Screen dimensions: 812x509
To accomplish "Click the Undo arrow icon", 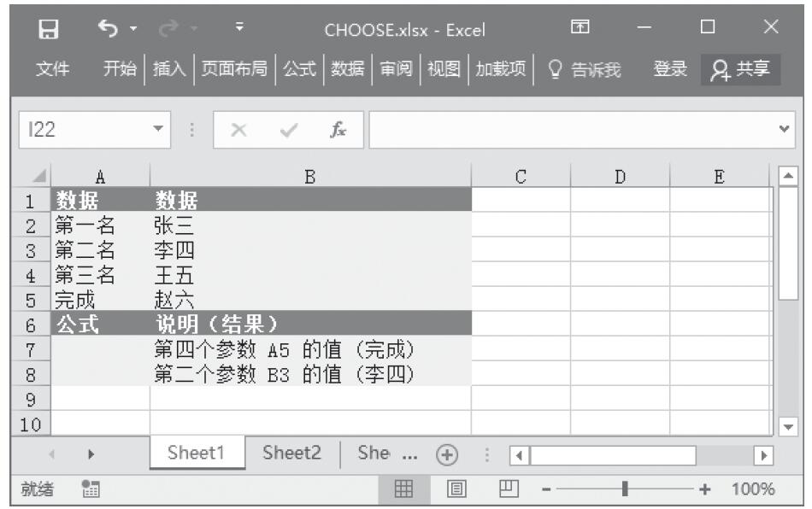I will click(108, 30).
